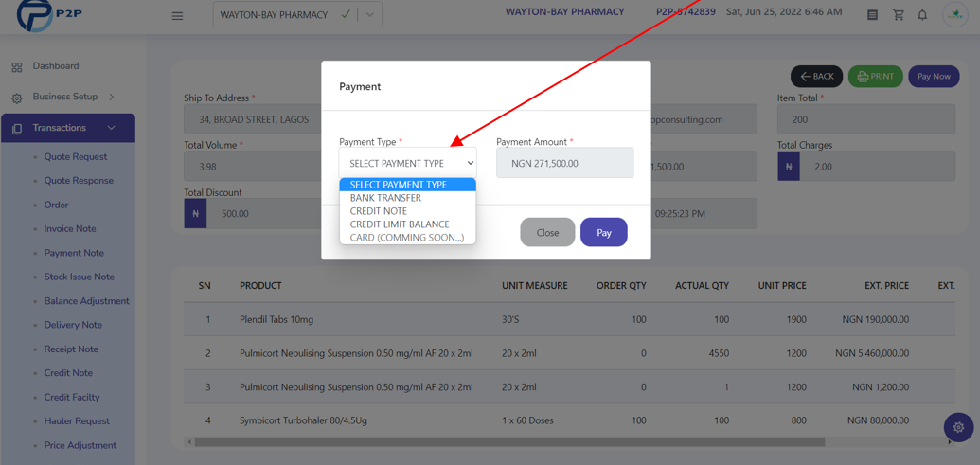
Task: Open the floating settings gear button
Action: point(959,427)
